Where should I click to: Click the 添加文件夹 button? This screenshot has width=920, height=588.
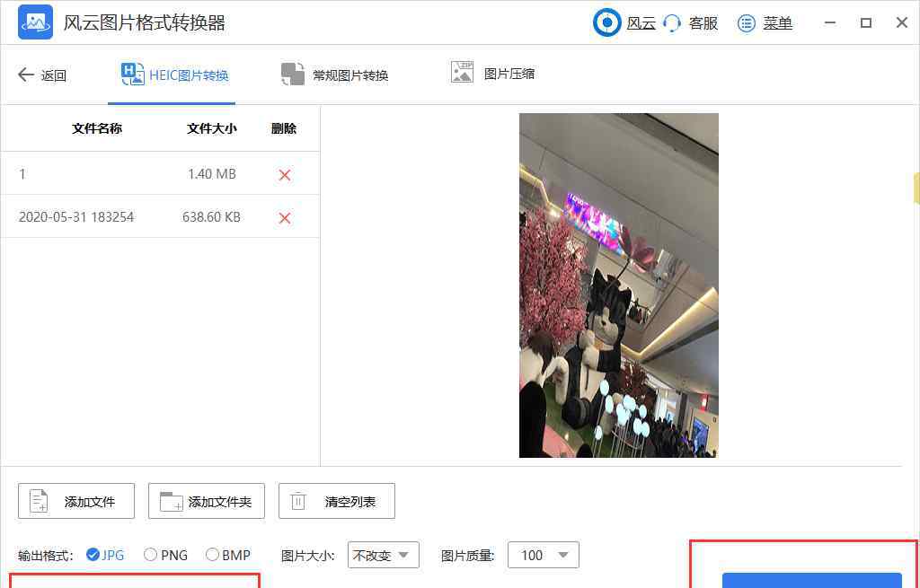207,501
